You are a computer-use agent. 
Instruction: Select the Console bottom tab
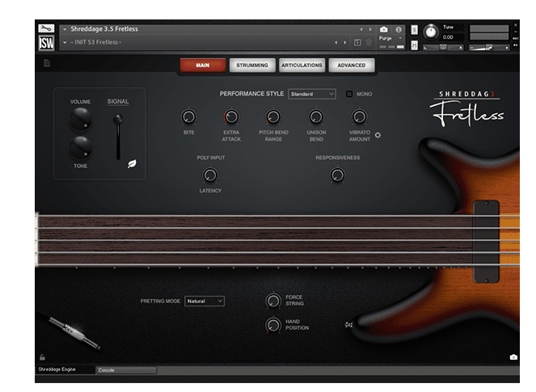(126, 370)
